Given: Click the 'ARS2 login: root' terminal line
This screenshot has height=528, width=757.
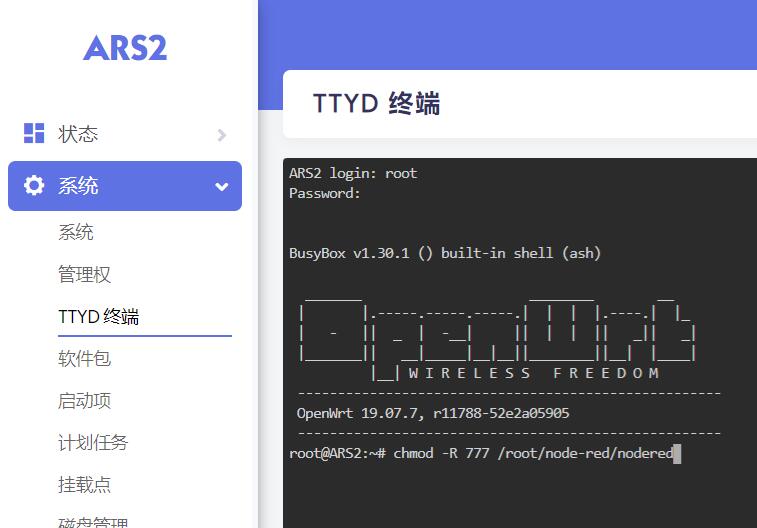Looking at the screenshot, I should pyautogui.click(x=353, y=173).
